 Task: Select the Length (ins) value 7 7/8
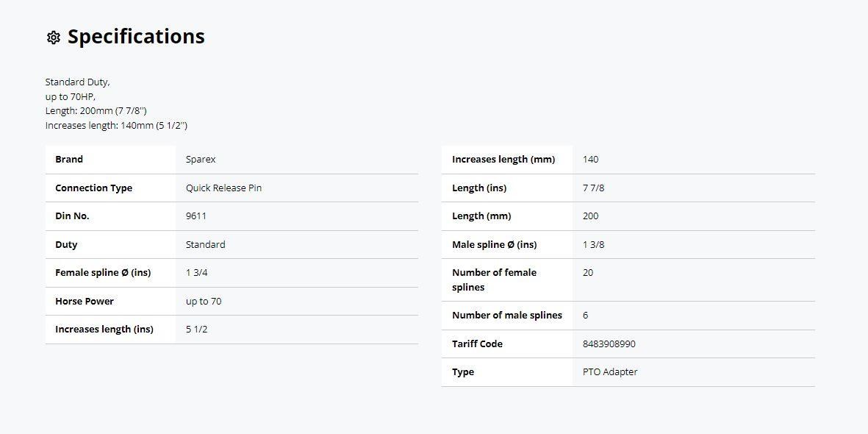593,188
